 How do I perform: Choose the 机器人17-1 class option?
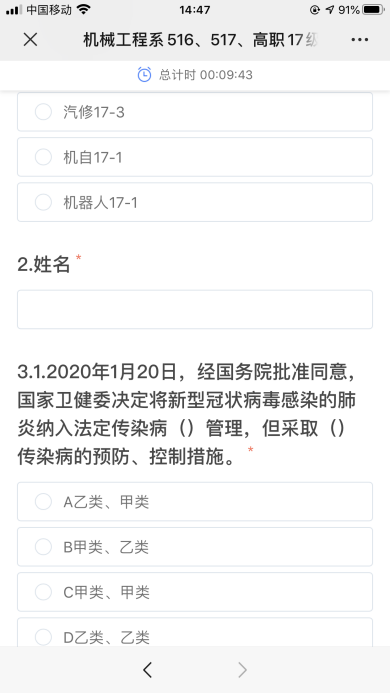pos(195,202)
